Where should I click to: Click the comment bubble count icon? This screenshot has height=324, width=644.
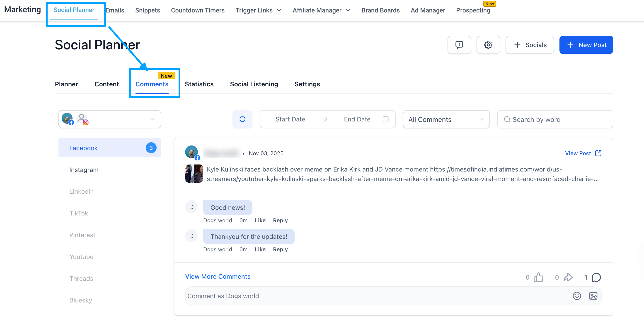click(x=596, y=277)
